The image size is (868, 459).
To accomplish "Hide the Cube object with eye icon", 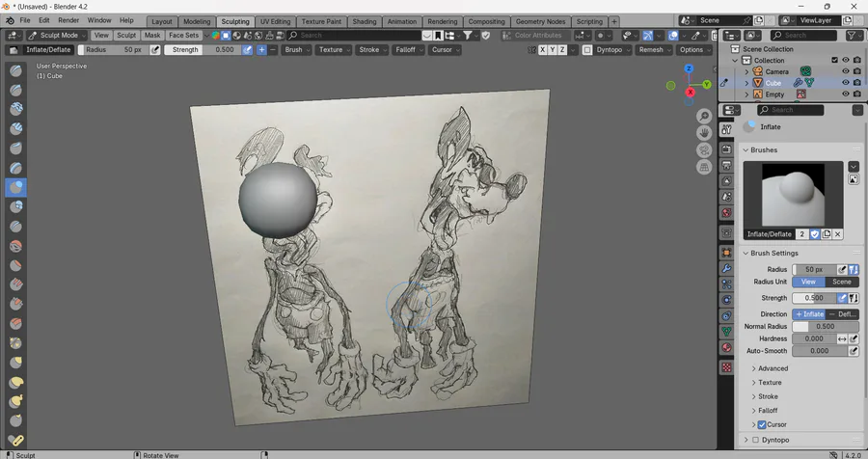I will pos(845,83).
